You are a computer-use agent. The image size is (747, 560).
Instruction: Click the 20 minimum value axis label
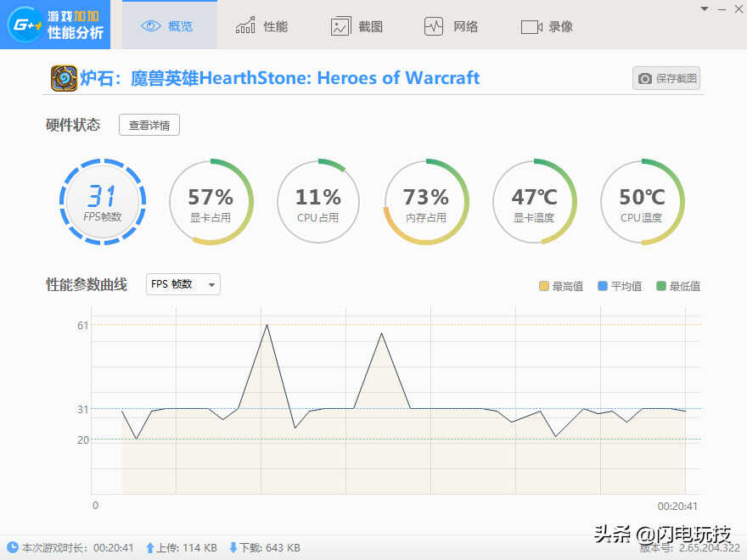(x=83, y=440)
